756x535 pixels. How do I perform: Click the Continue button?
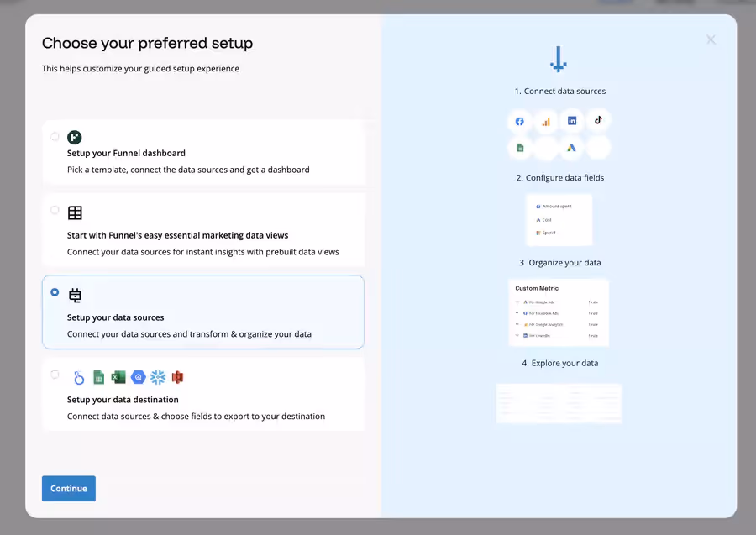point(69,488)
